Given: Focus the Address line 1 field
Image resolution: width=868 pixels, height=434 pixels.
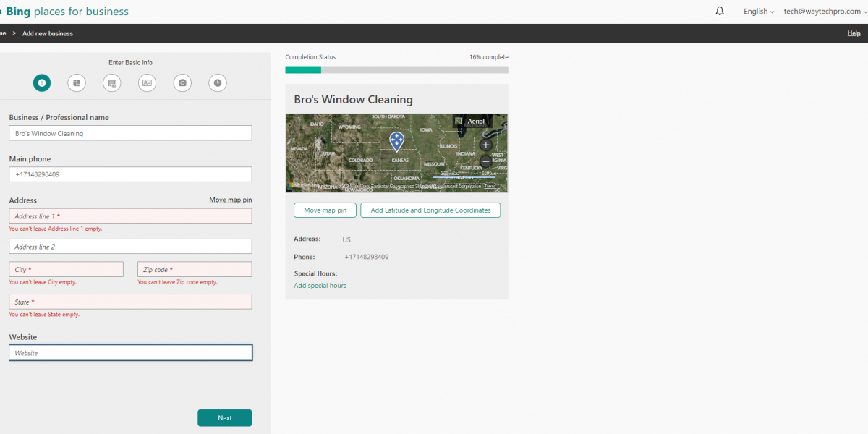Looking at the screenshot, I should [130, 216].
